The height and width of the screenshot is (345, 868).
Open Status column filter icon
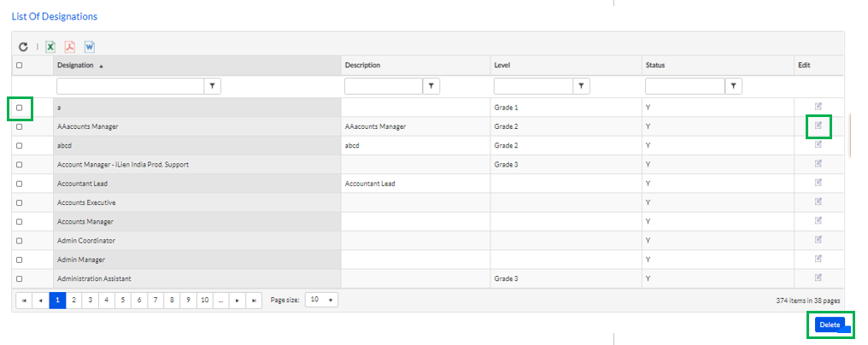pyautogui.click(x=734, y=86)
